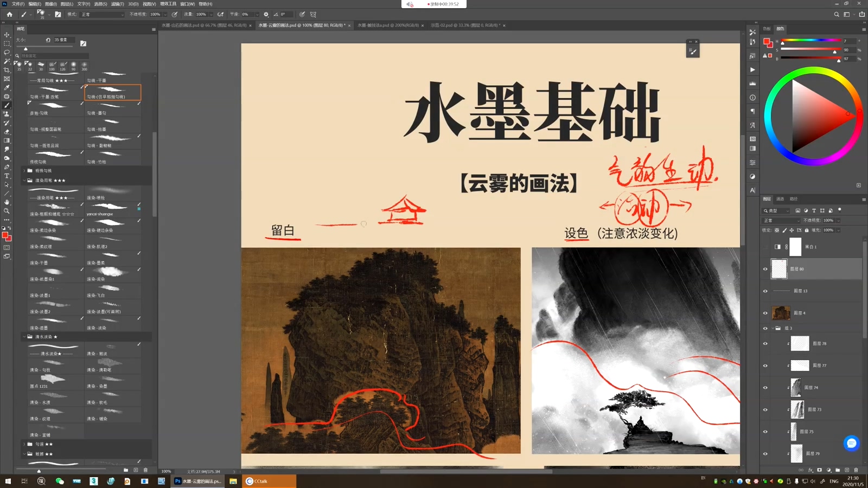The width and height of the screenshot is (868, 488).
Task: Select brush 清染-水渍
Action: click(x=56, y=399)
